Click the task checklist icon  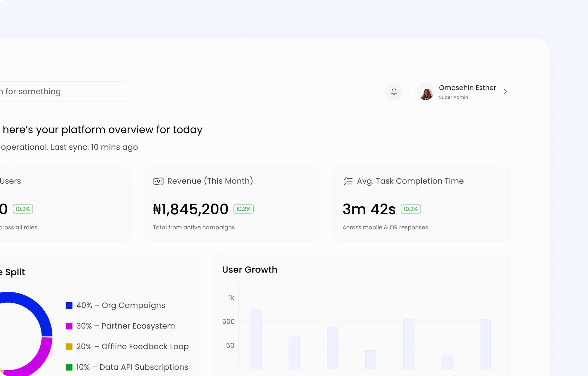(348, 181)
